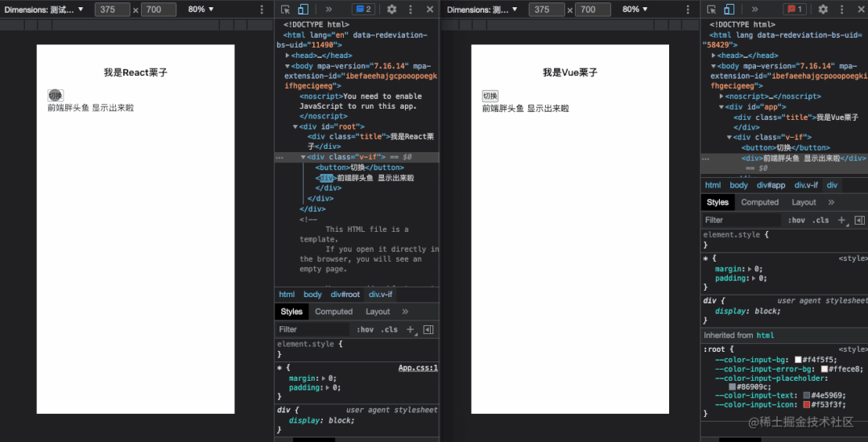Toggle :hov element state in React Styles pane
Image resolution: width=868 pixels, height=442 pixels.
click(x=365, y=329)
